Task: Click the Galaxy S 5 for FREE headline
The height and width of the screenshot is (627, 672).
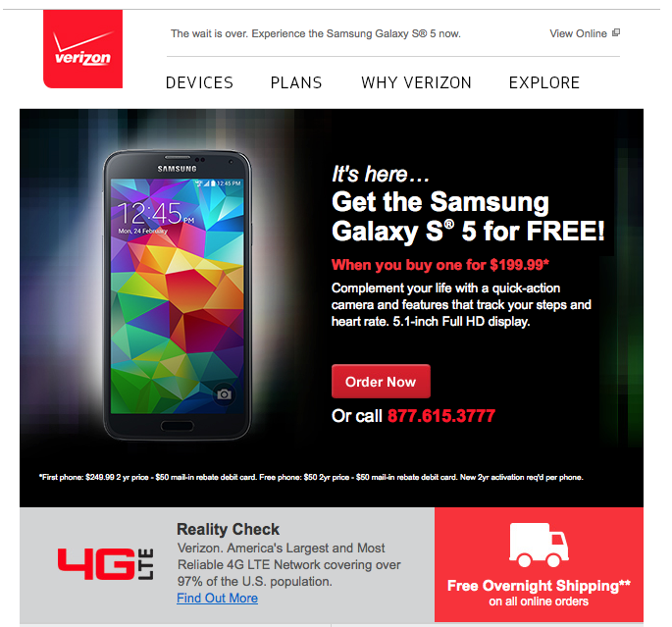Action: (x=468, y=232)
